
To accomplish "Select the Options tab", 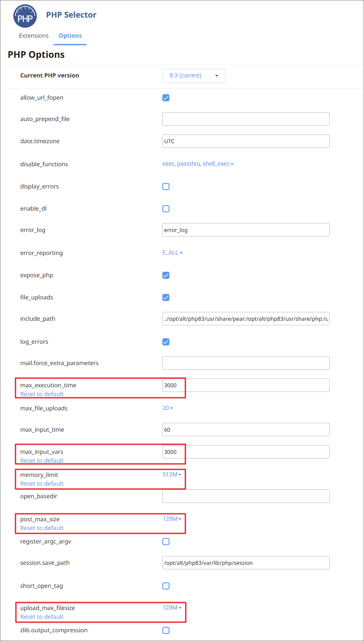I will pos(70,36).
